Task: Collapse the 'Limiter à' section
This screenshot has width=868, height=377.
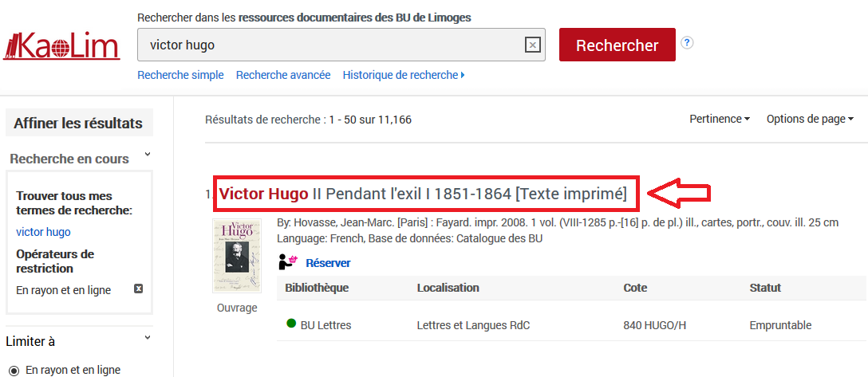Action: click(148, 339)
